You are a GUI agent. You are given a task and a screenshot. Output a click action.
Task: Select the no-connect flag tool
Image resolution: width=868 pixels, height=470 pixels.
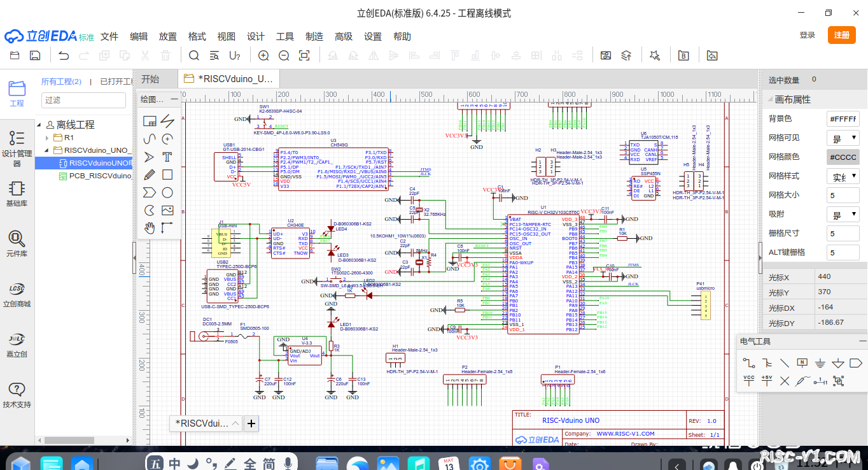[785, 381]
